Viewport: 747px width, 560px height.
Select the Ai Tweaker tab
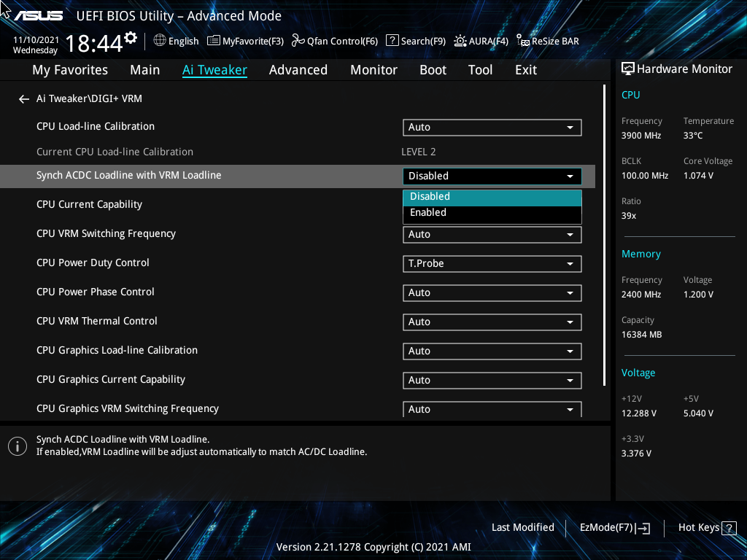(214, 70)
